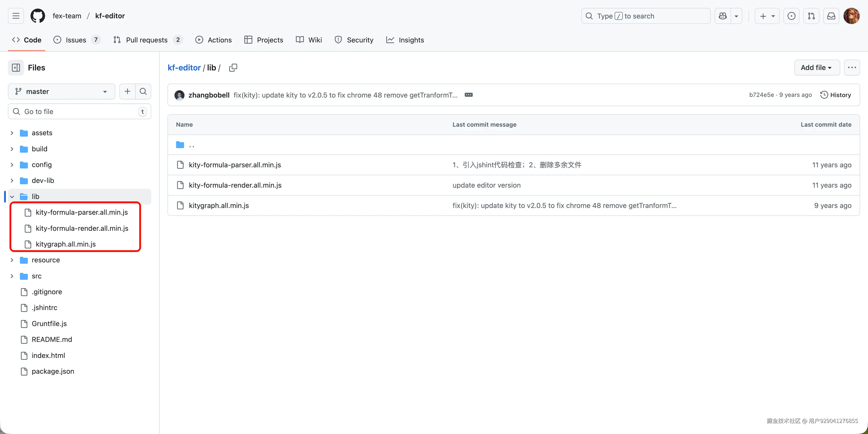
Task: Collapse the Files side panel
Action: [x=16, y=68]
